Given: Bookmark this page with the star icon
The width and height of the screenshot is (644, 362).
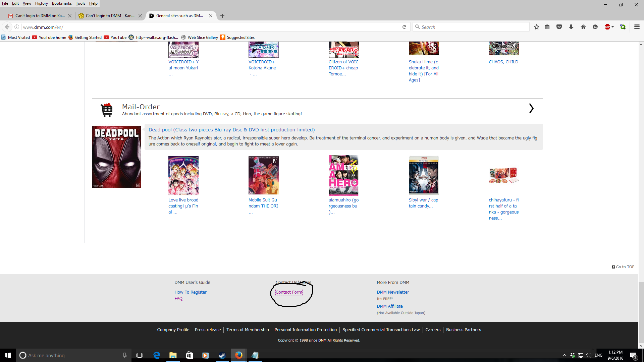Looking at the screenshot, I should pyautogui.click(x=537, y=27).
